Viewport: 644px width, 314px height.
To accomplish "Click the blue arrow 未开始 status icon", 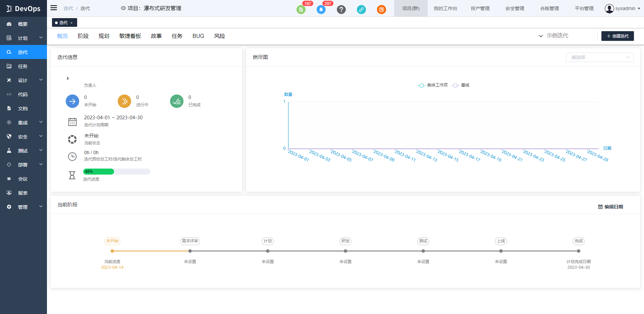I will pos(72,101).
